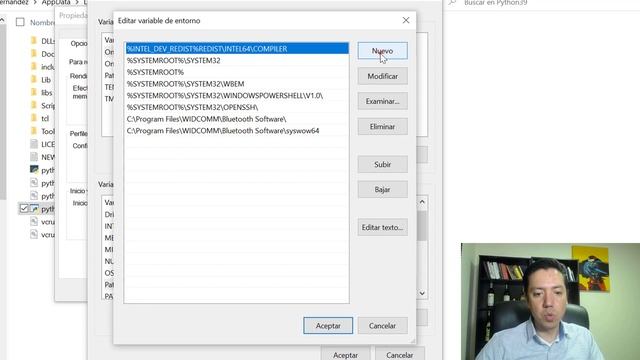Viewport: 640px width, 360px height.
Task: Move entry down with Bajar
Action: pyautogui.click(x=382, y=189)
